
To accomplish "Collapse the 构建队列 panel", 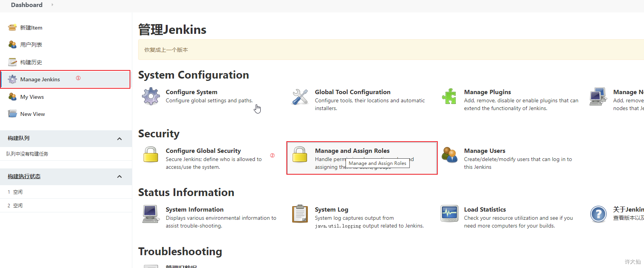I will pyautogui.click(x=119, y=139).
